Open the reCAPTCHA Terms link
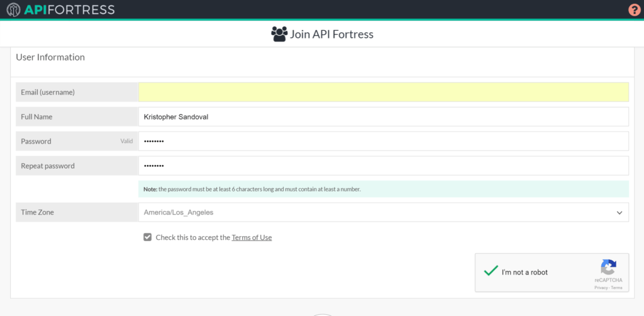 617,288
